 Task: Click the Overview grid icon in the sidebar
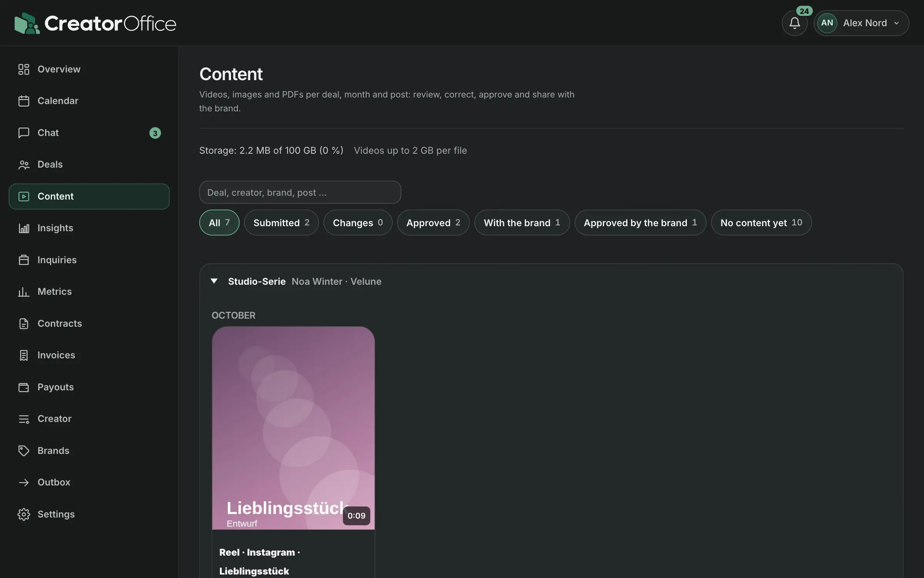pyautogui.click(x=24, y=69)
